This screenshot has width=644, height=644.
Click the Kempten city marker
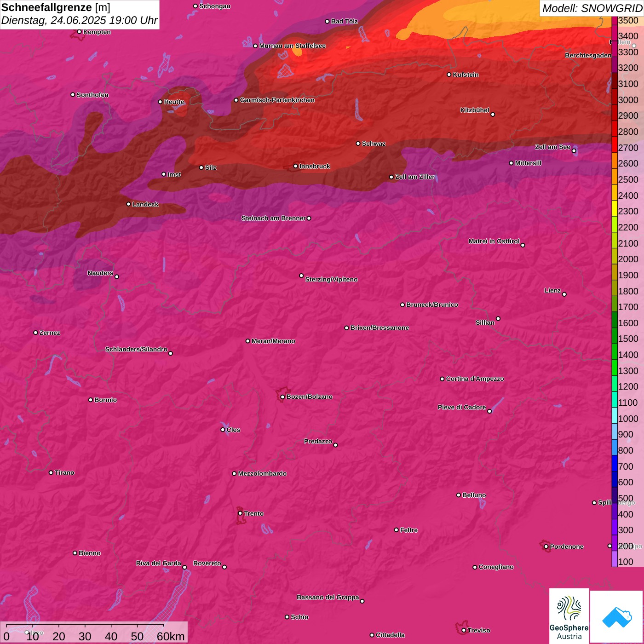pyautogui.click(x=80, y=32)
